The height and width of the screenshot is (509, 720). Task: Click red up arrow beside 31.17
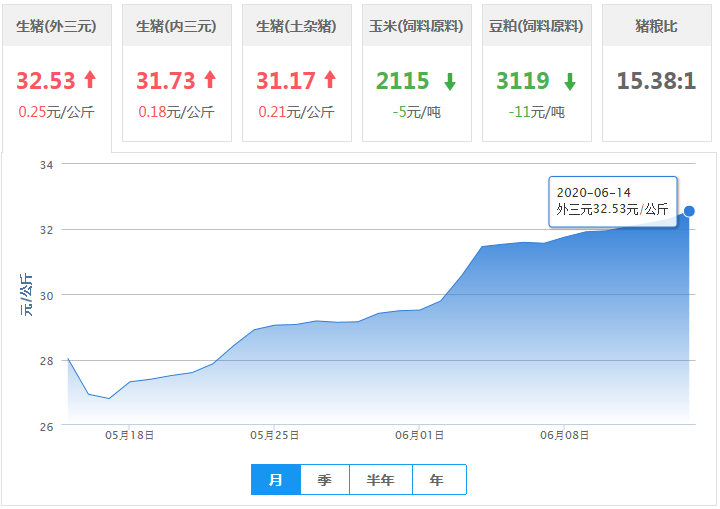coord(330,81)
